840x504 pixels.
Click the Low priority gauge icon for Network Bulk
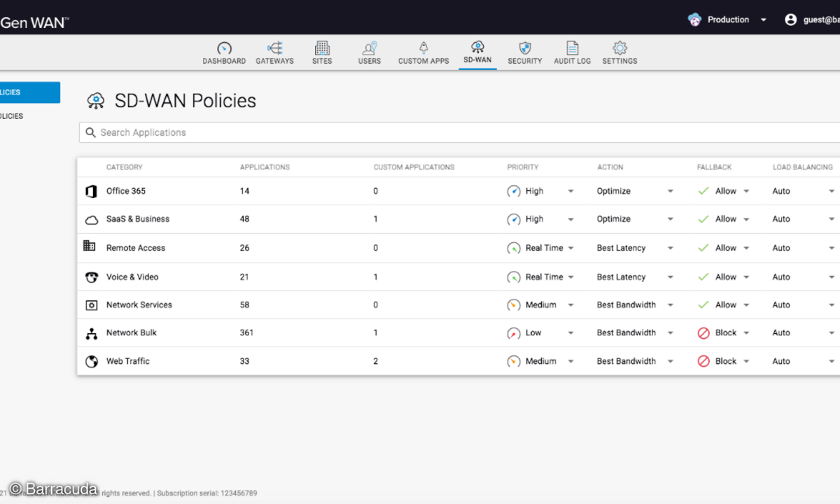(514, 333)
